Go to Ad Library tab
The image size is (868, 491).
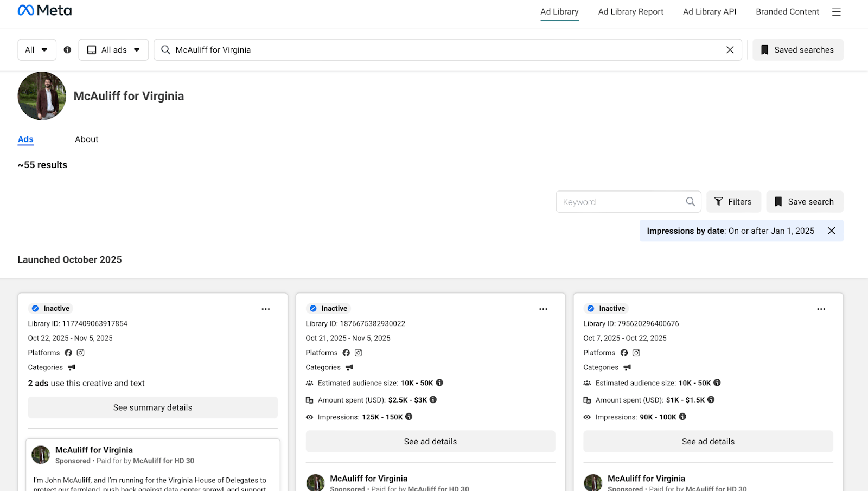[559, 12]
